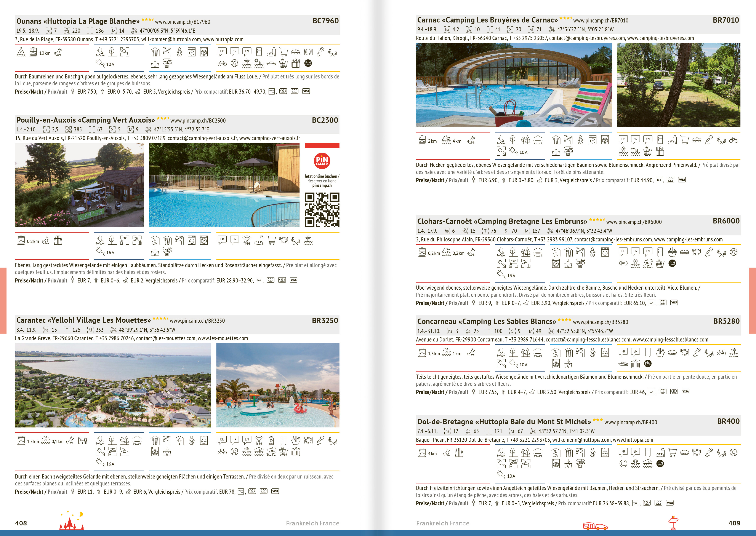Screen dimensions: 756x536
Task: Click the football icon in the Ounans listing
Action: coord(234,63)
